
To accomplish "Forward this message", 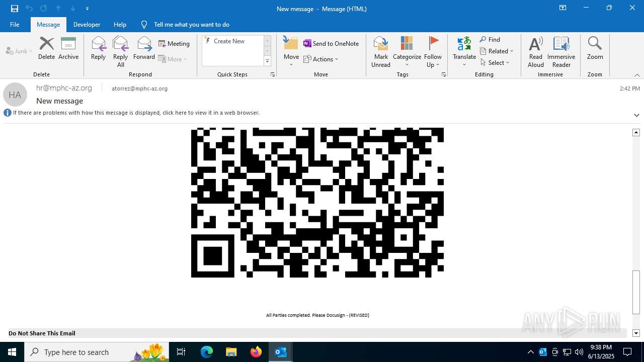I will pos(144,48).
